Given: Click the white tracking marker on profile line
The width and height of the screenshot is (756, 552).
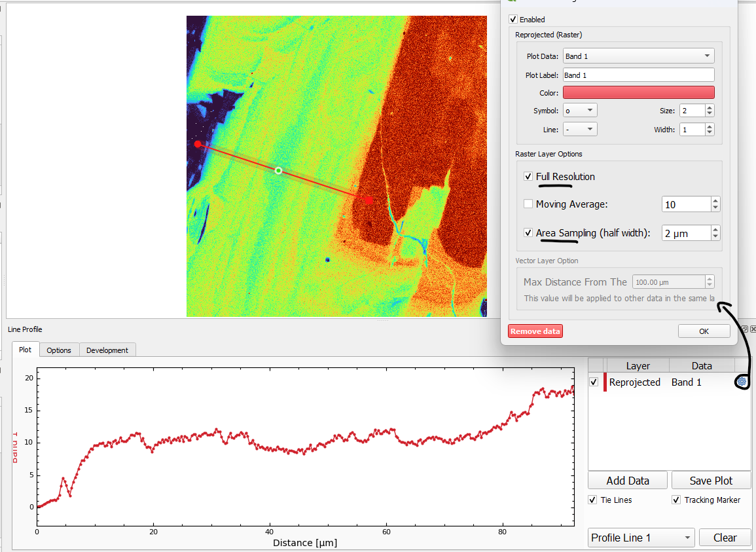Looking at the screenshot, I should coord(278,170).
